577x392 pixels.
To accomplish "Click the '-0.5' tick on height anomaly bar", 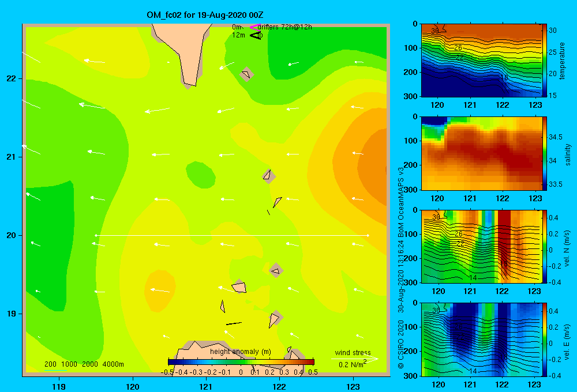I will [x=167, y=372].
